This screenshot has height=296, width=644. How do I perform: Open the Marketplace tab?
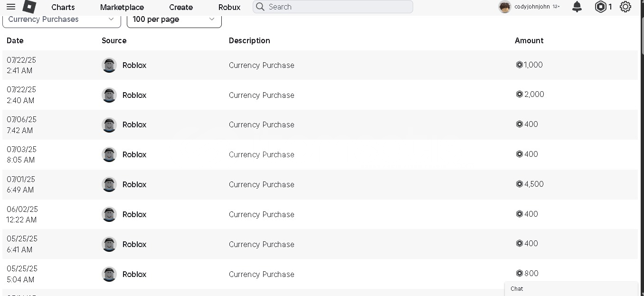pos(122,7)
